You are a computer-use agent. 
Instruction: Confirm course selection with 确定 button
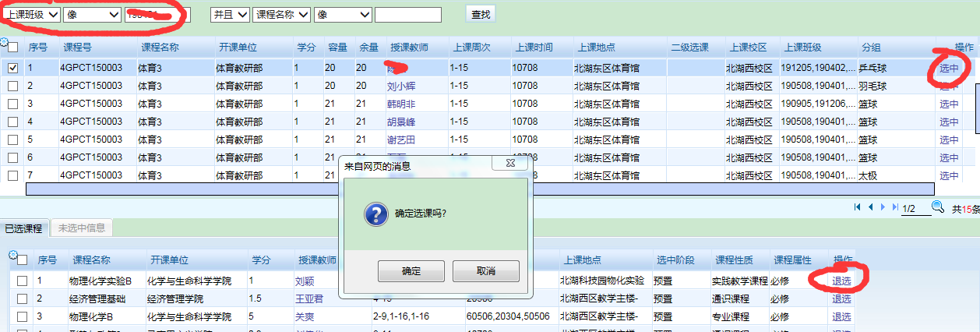click(x=411, y=271)
